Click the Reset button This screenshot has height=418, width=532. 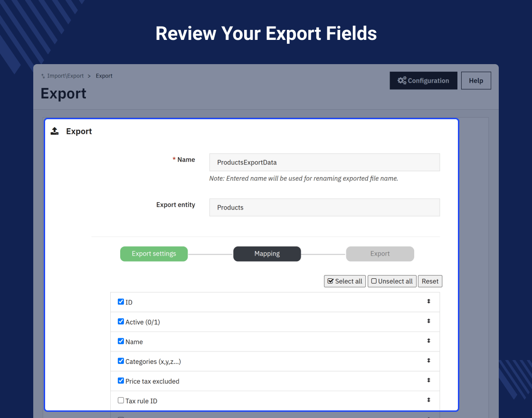(430, 281)
